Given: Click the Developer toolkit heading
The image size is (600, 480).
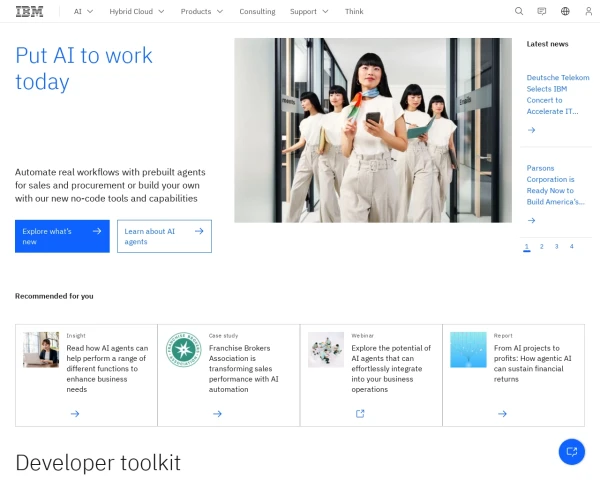Looking at the screenshot, I should tap(98, 462).
